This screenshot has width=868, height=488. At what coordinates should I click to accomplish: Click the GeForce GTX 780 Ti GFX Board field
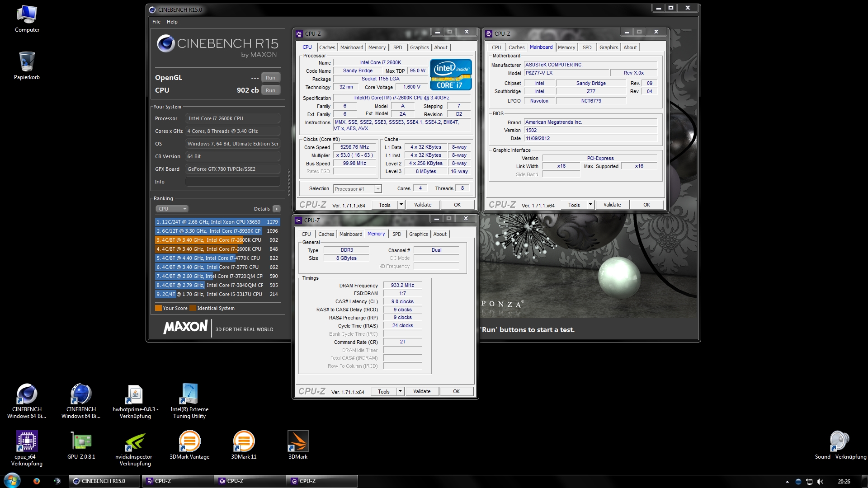click(x=232, y=169)
